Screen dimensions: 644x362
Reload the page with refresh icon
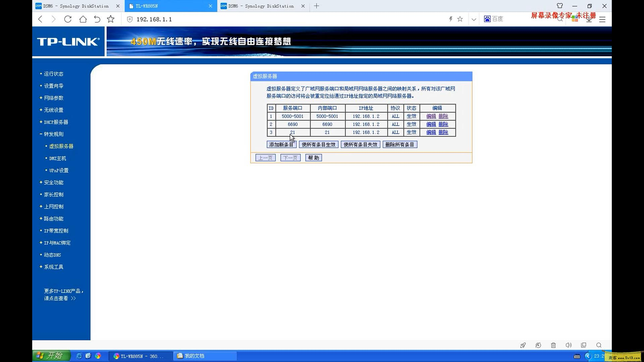68,19
